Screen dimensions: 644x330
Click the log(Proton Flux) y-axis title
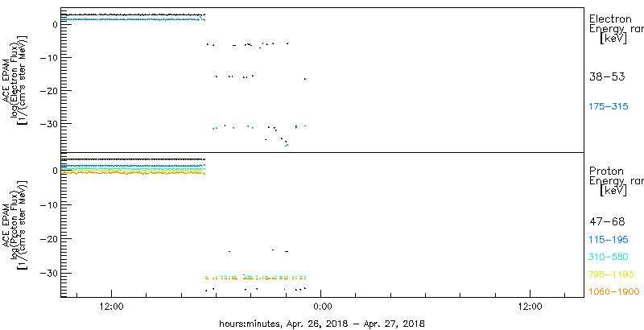point(15,225)
